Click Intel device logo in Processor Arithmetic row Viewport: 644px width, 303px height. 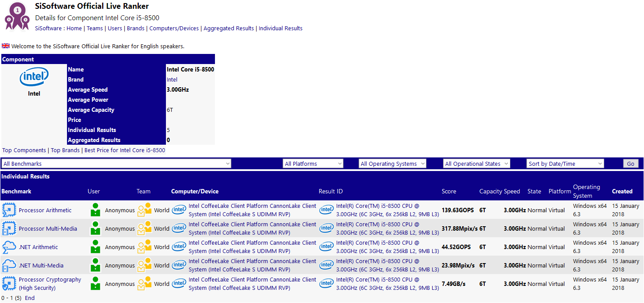pos(179,210)
